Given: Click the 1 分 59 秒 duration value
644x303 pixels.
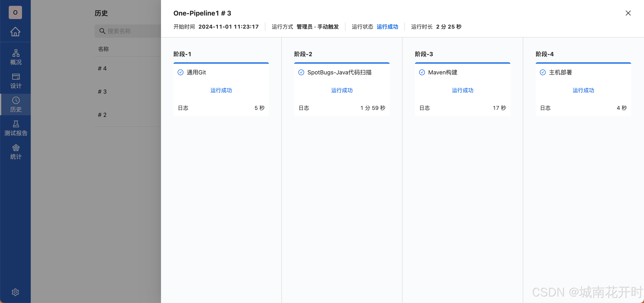Looking at the screenshot, I should 373,108.
